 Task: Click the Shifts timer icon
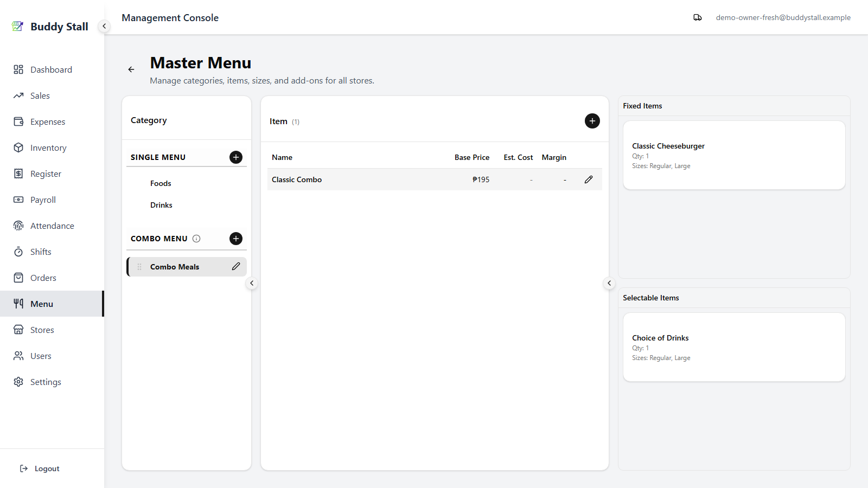[18, 252]
